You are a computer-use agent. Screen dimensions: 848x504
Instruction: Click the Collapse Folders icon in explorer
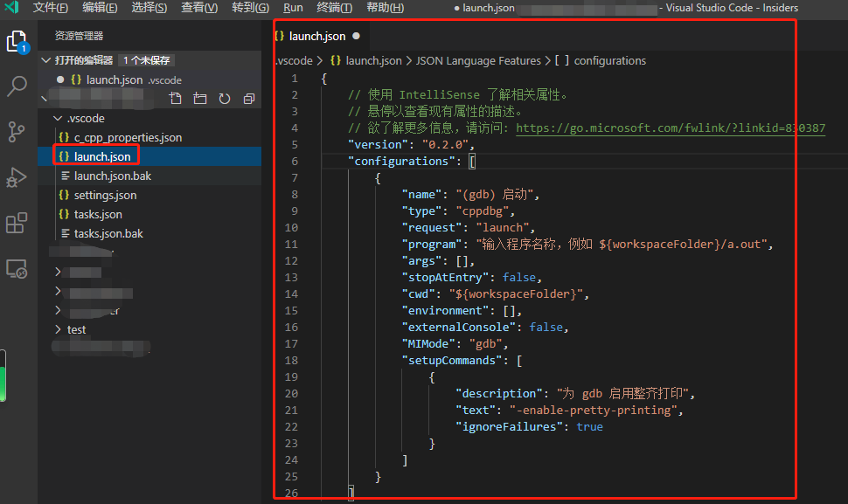click(249, 99)
